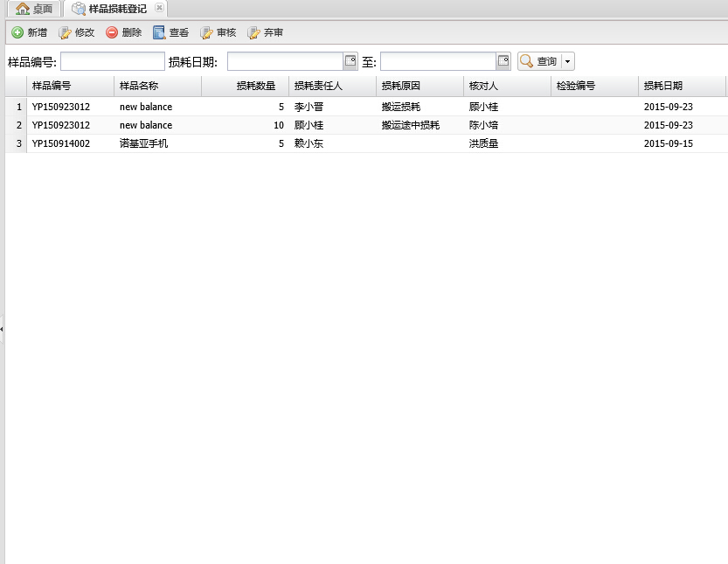Viewport: 728px width, 564px height.
Task: Sort by the 损耗数量 column header
Action: tap(245, 86)
